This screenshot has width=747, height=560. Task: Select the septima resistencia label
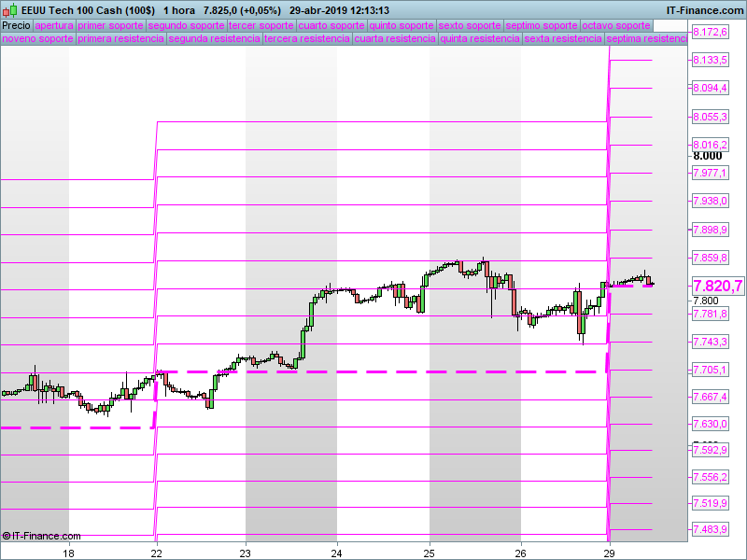(x=646, y=38)
